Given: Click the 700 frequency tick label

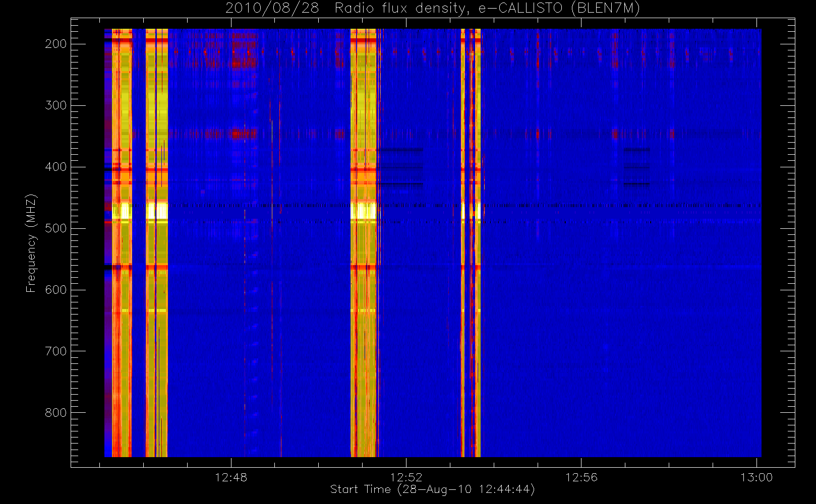Looking at the screenshot, I should pyautogui.click(x=56, y=351).
